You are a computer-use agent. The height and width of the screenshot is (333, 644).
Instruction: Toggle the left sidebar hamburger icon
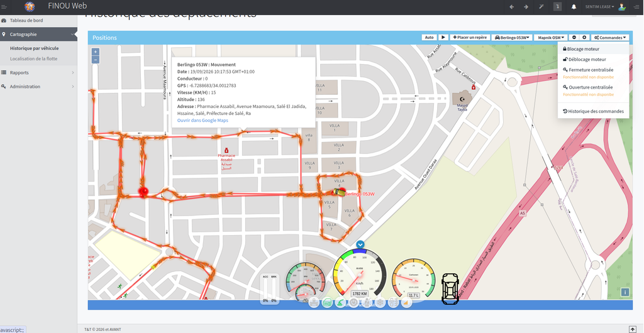[x=4, y=6]
